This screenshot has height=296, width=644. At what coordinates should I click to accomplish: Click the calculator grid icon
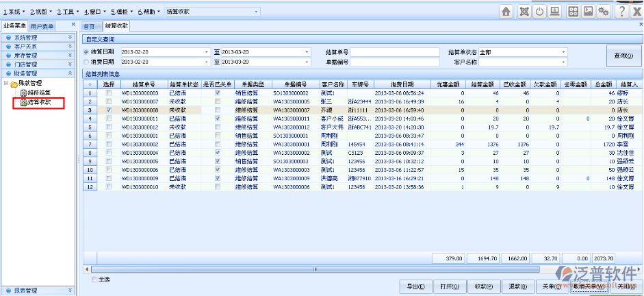(x=571, y=12)
